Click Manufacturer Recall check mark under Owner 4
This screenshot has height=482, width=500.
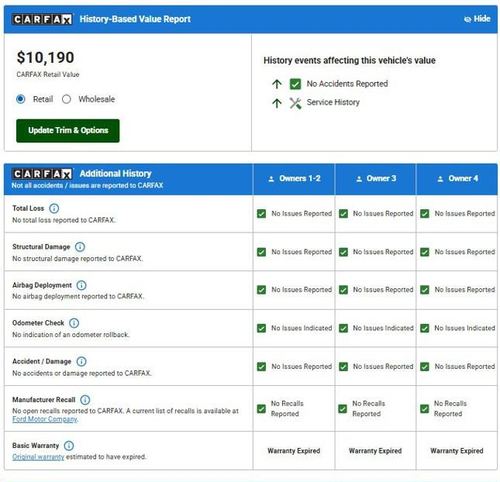point(425,409)
